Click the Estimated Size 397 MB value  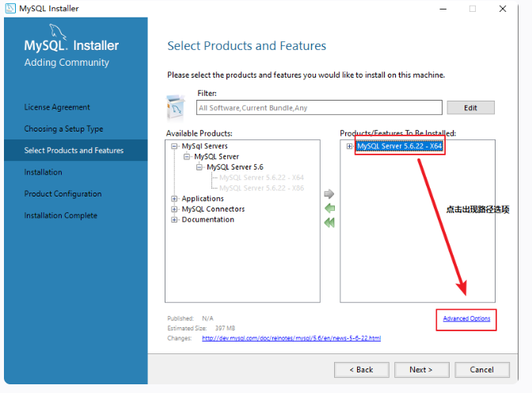point(225,329)
